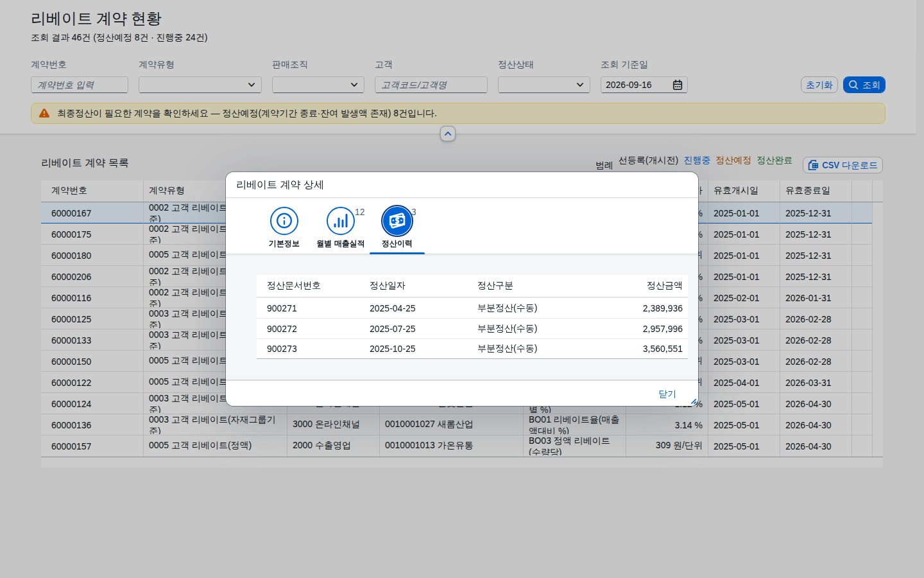Download the list with CSV 다운로드
924x578 pixels.
843,165
